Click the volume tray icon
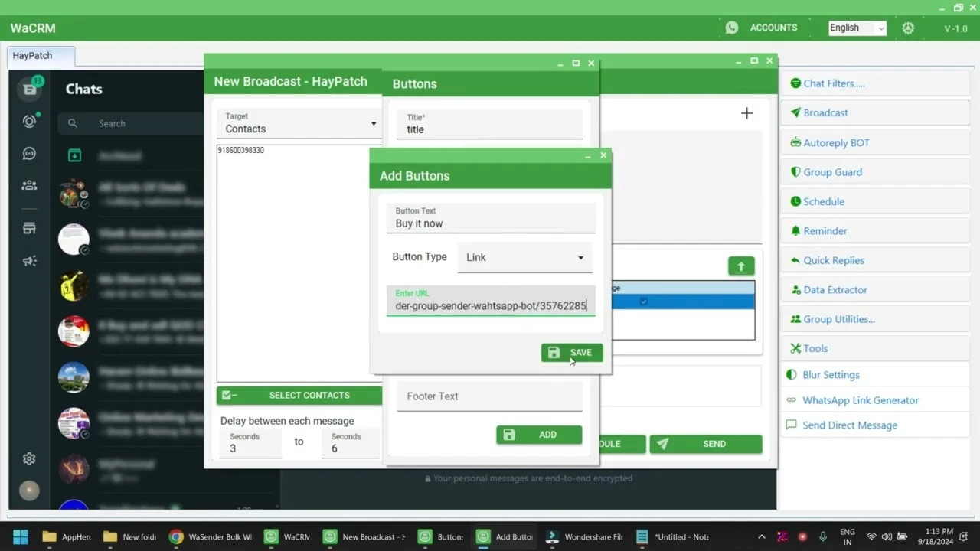Image resolution: width=980 pixels, height=551 pixels. (x=887, y=536)
